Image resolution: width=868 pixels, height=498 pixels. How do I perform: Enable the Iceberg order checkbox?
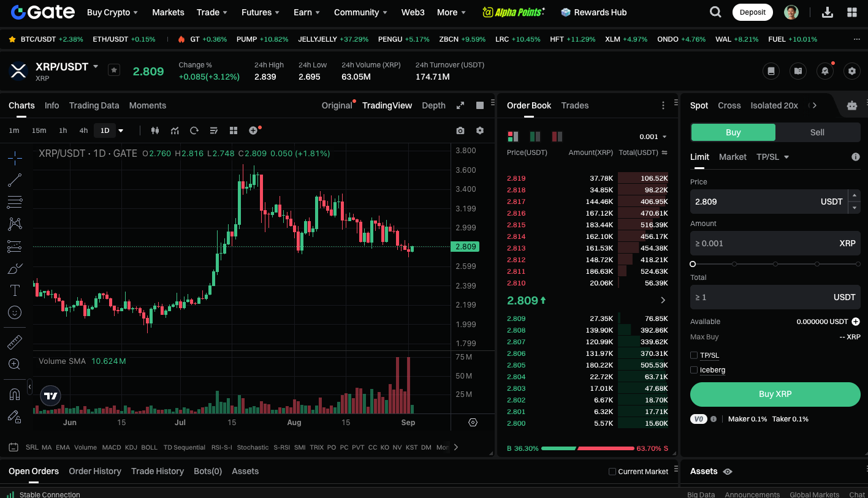click(694, 370)
